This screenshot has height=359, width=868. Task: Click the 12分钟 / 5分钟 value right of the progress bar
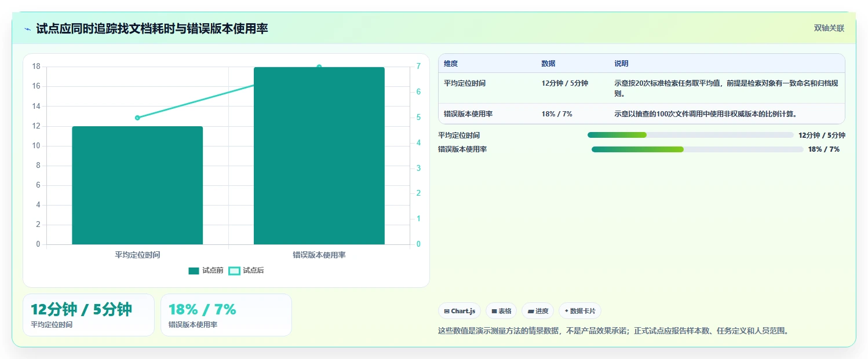[x=822, y=135]
